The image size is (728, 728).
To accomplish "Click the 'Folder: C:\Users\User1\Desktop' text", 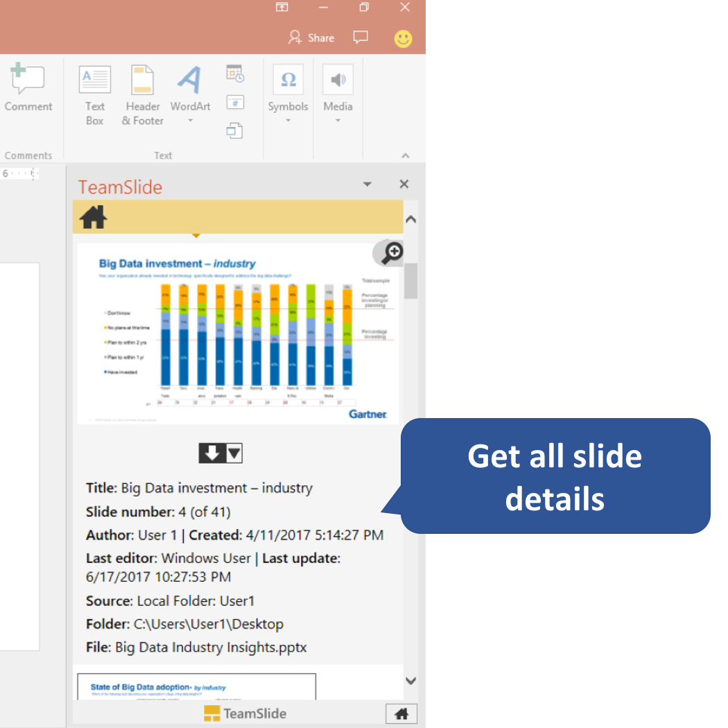I will (184, 624).
